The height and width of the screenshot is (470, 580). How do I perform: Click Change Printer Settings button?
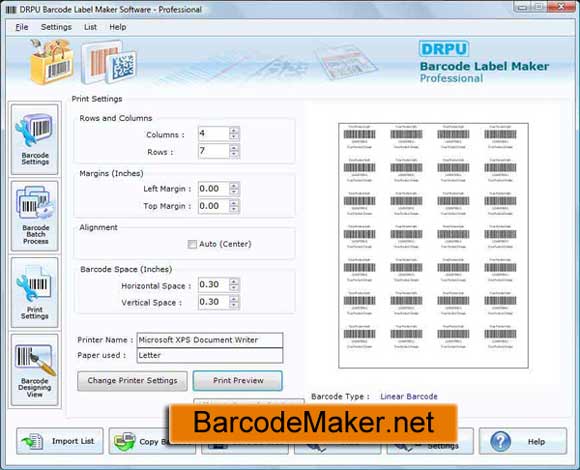tap(132, 381)
